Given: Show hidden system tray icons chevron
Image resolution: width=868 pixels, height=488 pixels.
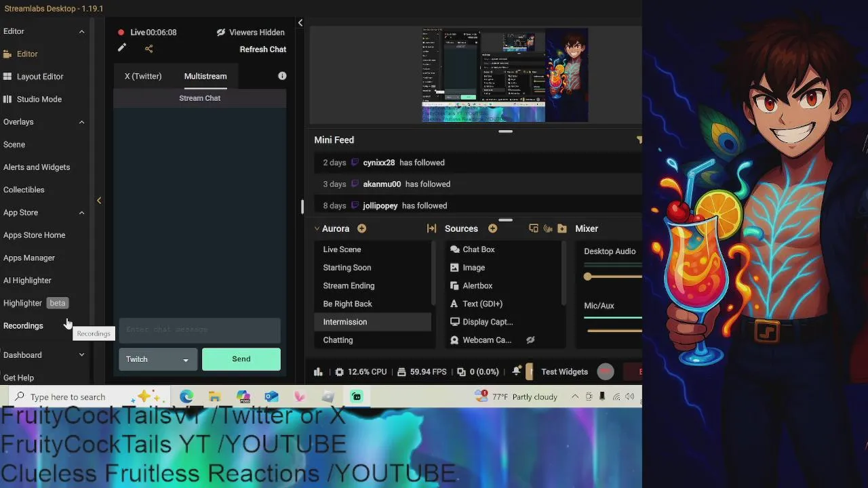Looking at the screenshot, I should coord(575,396).
